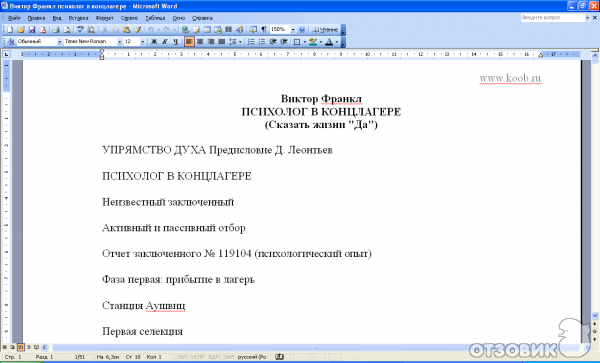Follow the www.koob.ru link
Image resolution: width=600 pixels, height=363 pixels.
510,78
